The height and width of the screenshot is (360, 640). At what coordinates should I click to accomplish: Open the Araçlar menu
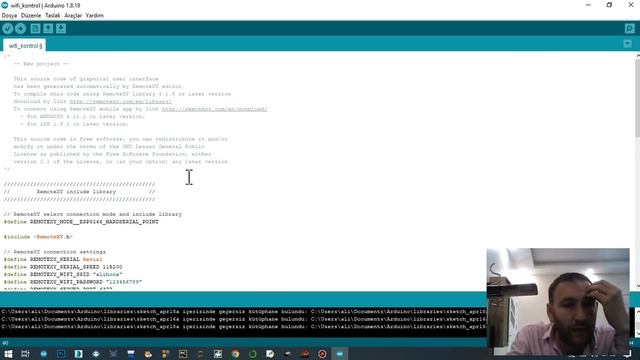click(x=73, y=16)
